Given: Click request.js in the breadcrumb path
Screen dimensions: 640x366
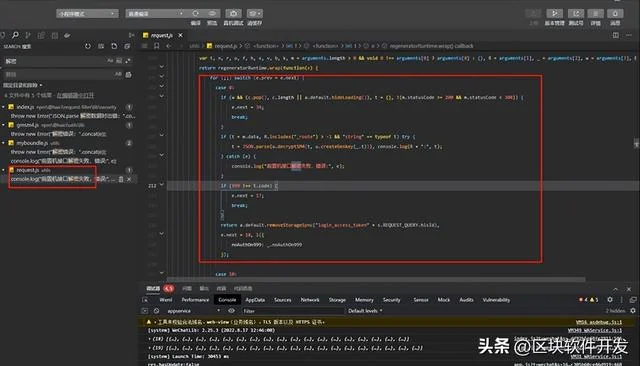Looking at the screenshot, I should (226, 46).
